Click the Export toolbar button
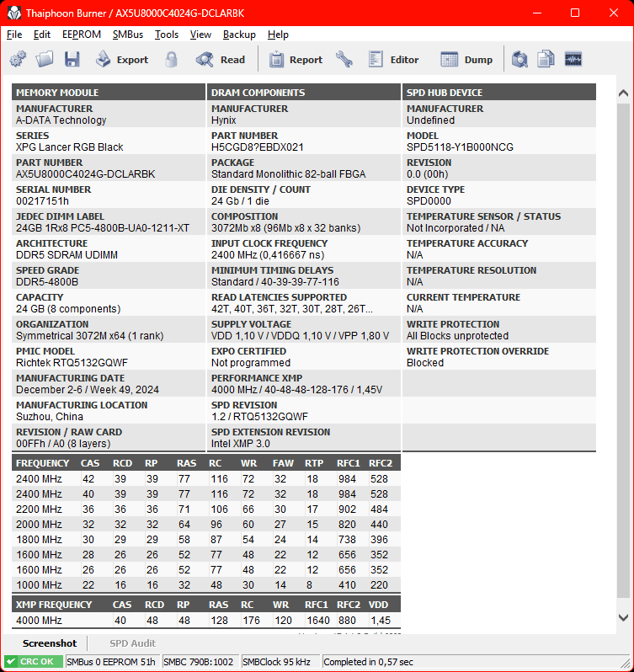This screenshot has height=672, width=634. coord(121,59)
